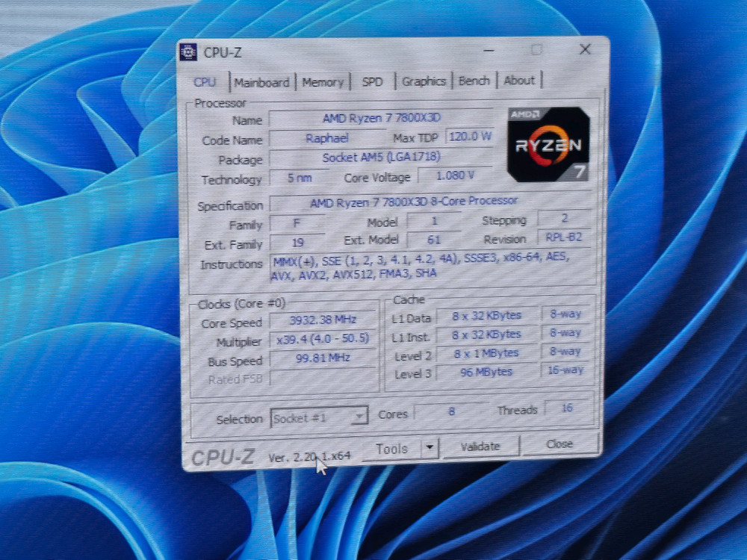Click the Code Name value Raphael
The width and height of the screenshot is (747, 560).
[327, 138]
